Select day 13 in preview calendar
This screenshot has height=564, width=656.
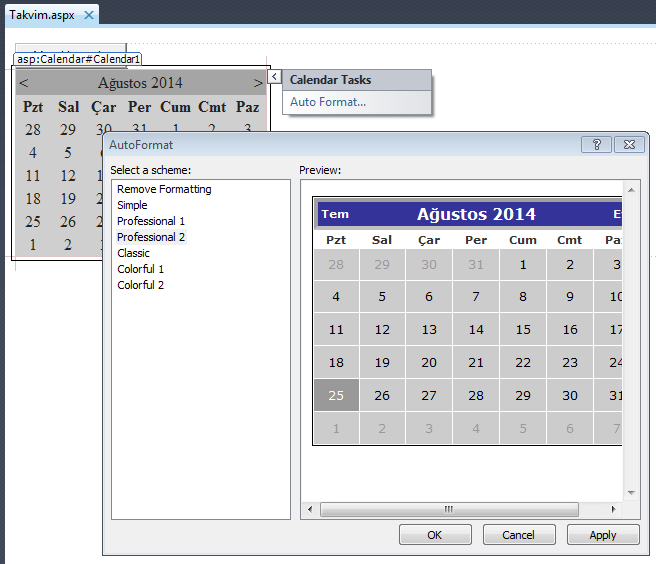(x=429, y=330)
